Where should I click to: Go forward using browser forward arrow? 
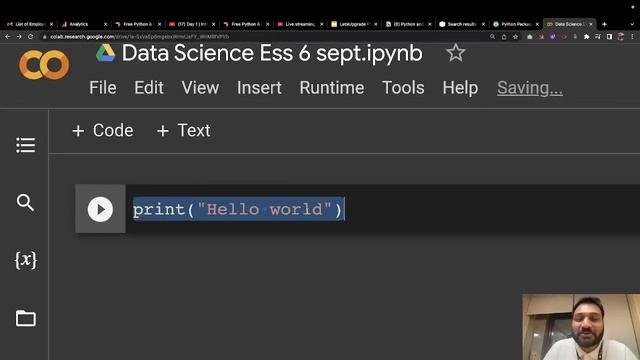[19, 36]
